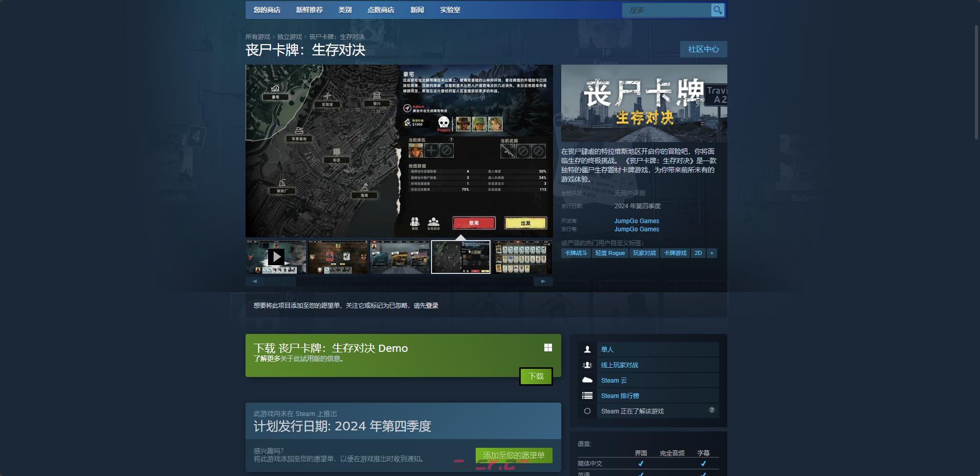The width and height of the screenshot is (980, 476).
Task: Go to 点数商店 tab
Action: tap(380, 10)
